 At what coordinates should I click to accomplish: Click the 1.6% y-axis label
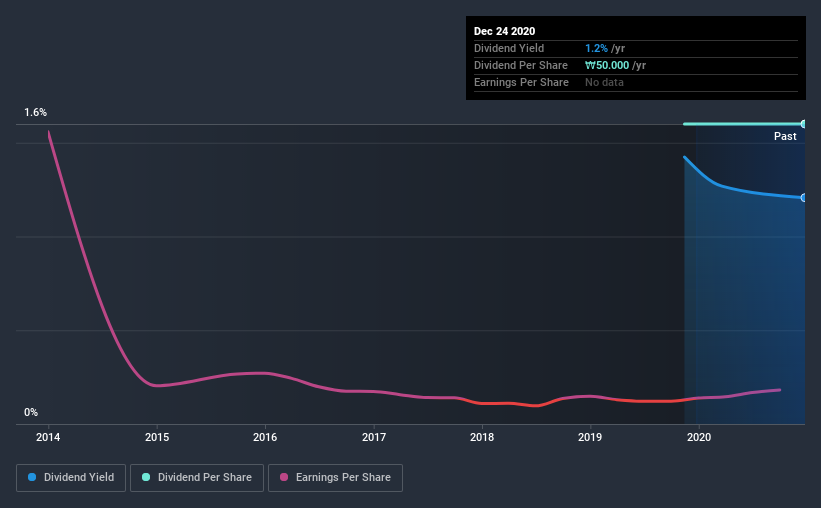[36, 113]
